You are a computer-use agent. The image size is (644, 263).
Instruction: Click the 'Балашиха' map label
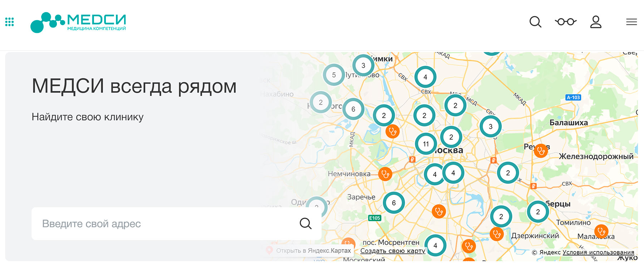click(569, 123)
